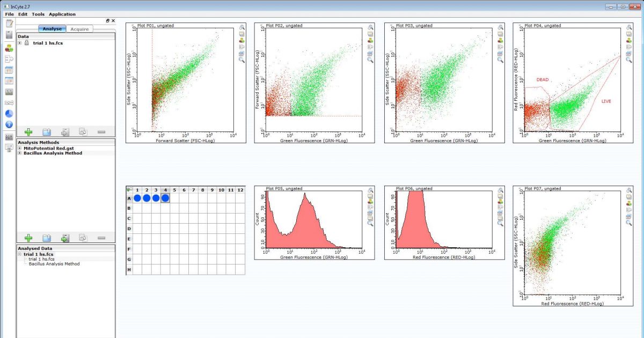Click the notepad icon at top of left toolbar
The width and height of the screenshot is (644, 338).
pyautogui.click(x=8, y=23)
